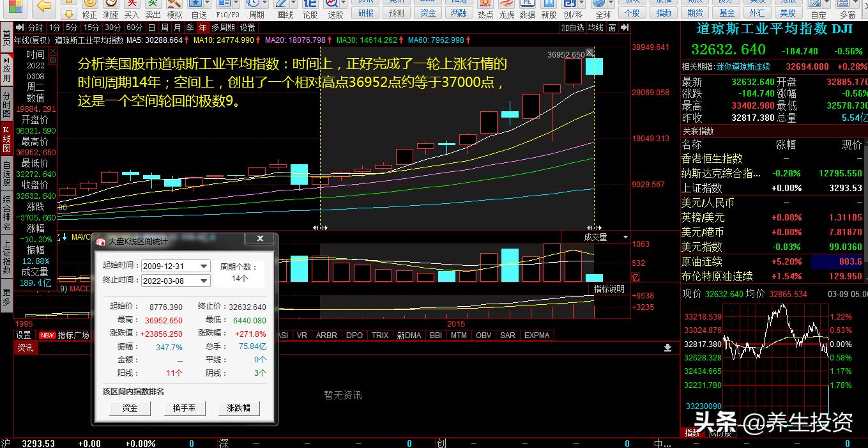Viewport: 868px width, 448px height.
Task: Click the right range selection handle on chart
Action: pos(595,228)
